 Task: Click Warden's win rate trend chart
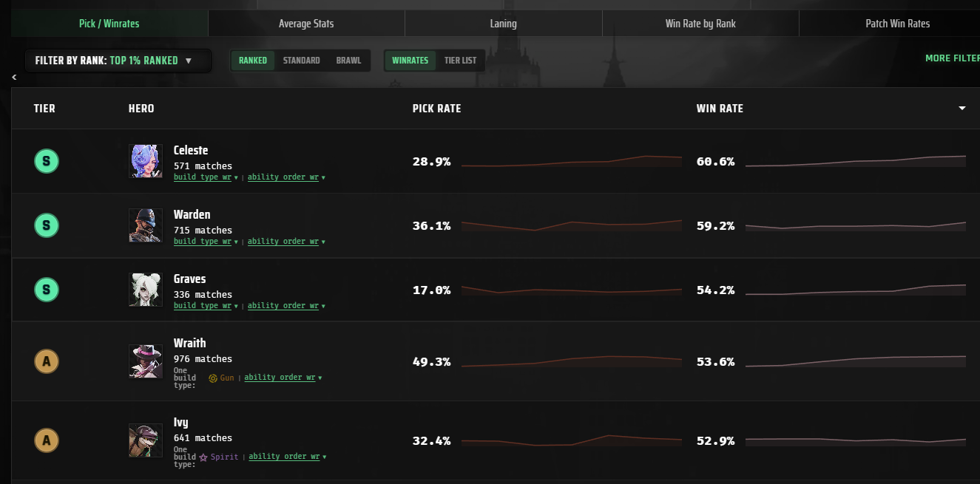tap(856, 225)
